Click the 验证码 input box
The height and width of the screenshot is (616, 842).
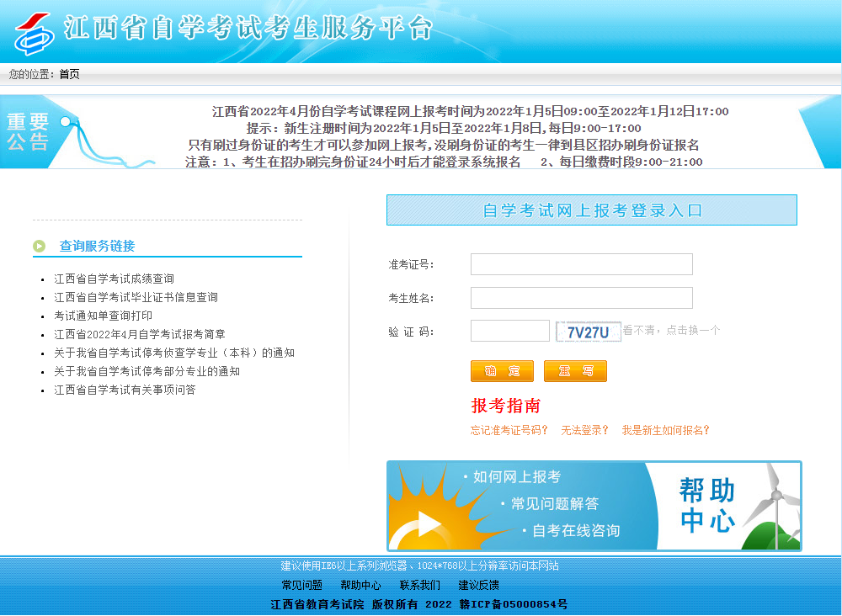509,331
